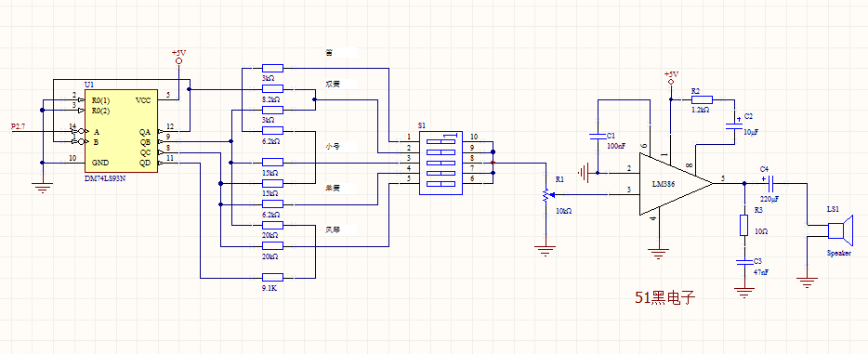Pick the C1 100nF capacitor

point(597,136)
